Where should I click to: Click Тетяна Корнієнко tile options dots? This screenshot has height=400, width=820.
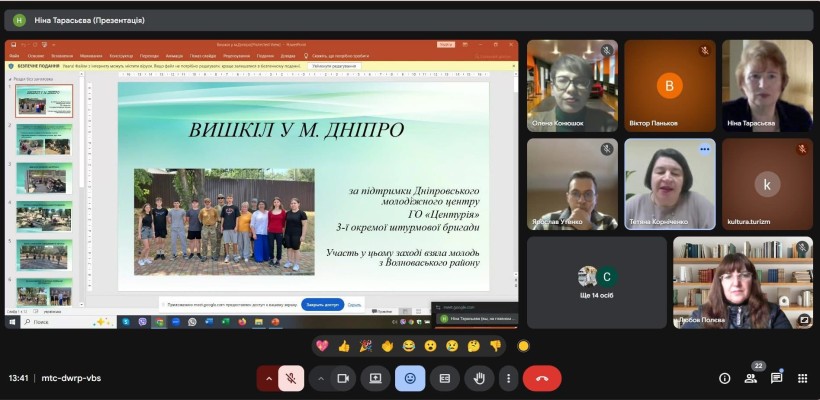[x=705, y=149]
